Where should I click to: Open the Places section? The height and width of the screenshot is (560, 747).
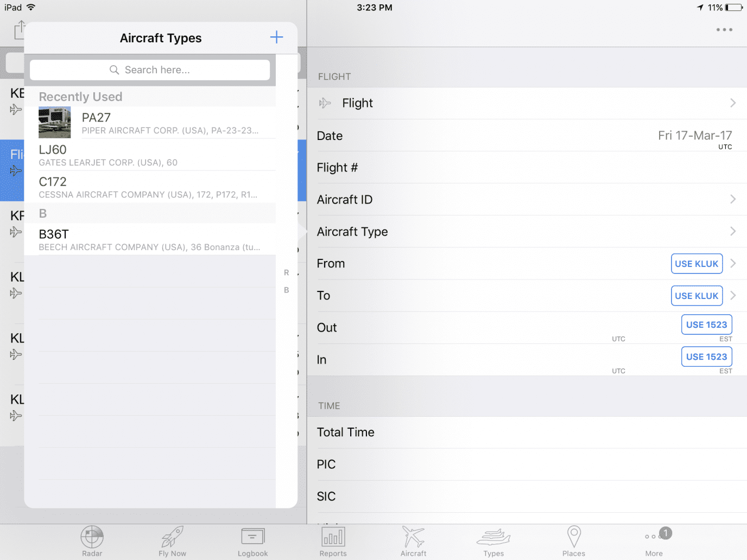pos(573,540)
